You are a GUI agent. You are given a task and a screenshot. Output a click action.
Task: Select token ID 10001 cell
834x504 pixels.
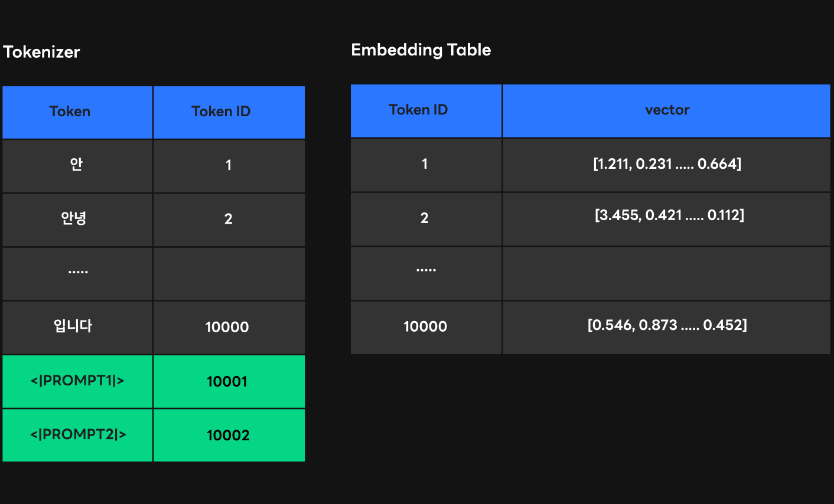click(229, 381)
